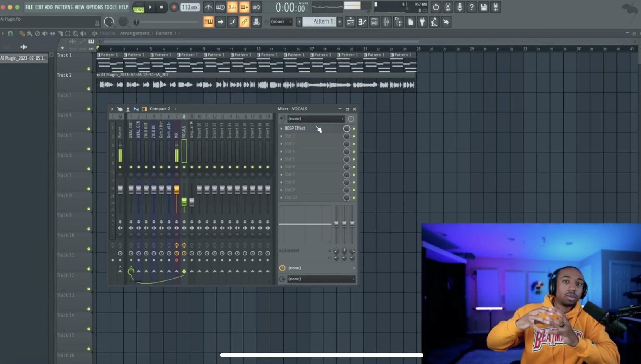This screenshot has height=364, width=641.
Task: Open the Channel rack icon
Action: point(375,22)
